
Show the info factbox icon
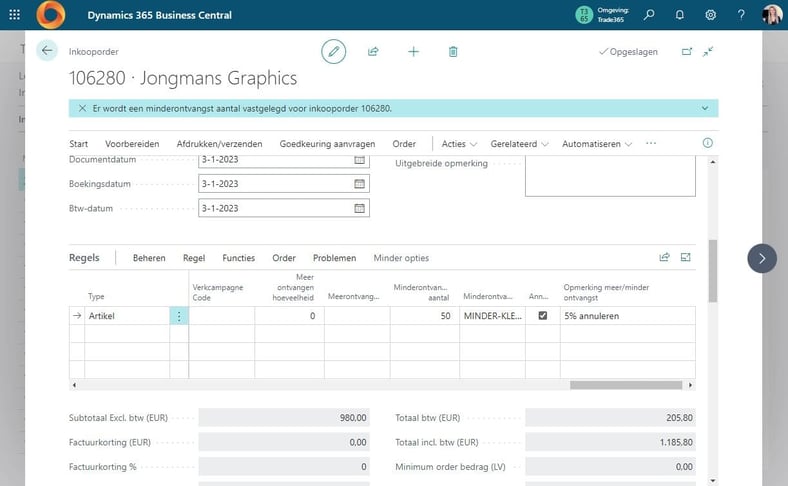coord(708,143)
